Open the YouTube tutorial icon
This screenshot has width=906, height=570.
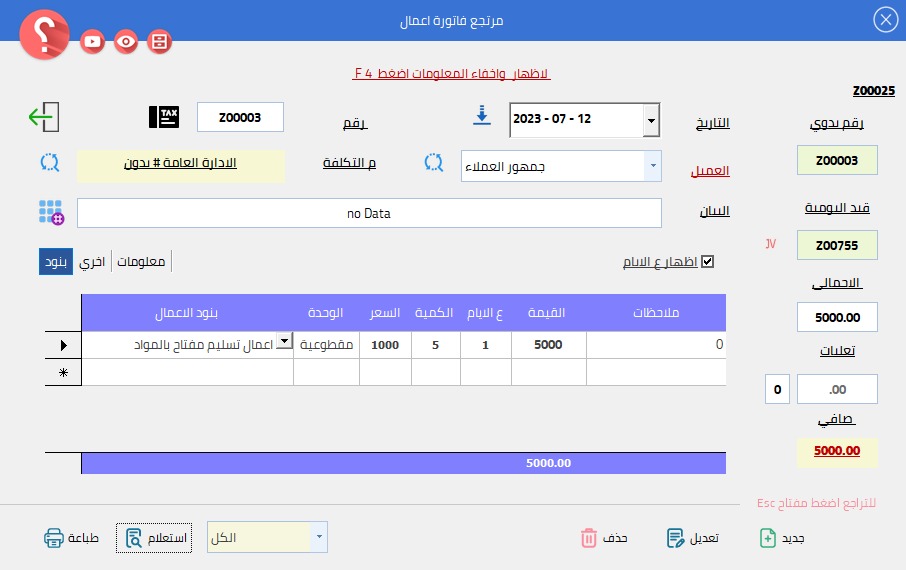pos(93,41)
